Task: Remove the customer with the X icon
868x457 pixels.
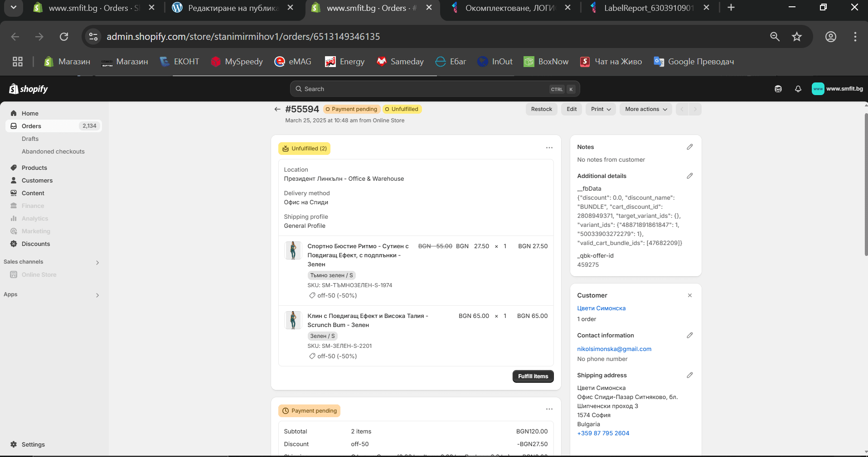Action: (689, 296)
